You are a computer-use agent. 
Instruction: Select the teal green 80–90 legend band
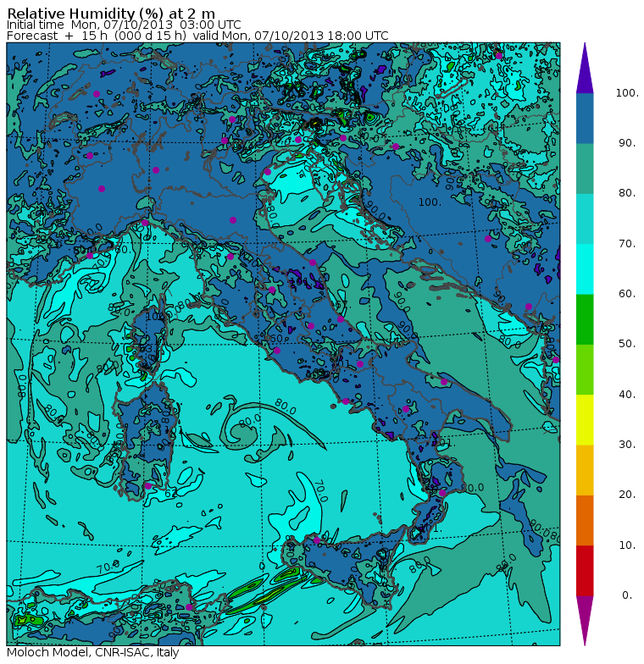[x=585, y=169]
